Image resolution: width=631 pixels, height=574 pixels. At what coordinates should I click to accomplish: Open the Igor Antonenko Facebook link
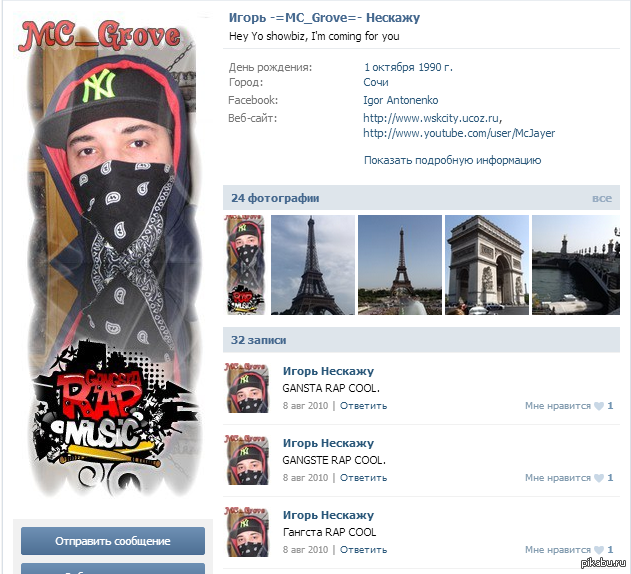point(400,100)
